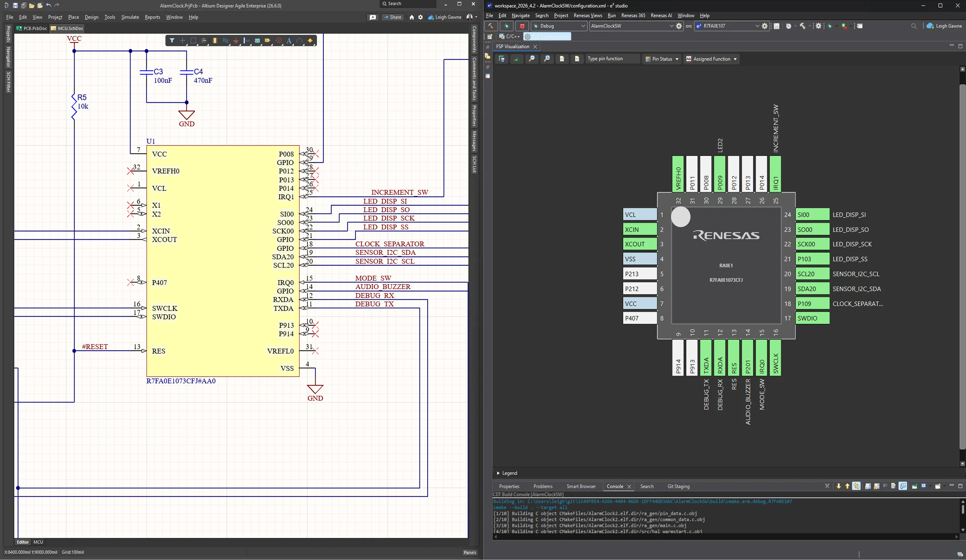Switch to the Problems tab

(x=543, y=487)
